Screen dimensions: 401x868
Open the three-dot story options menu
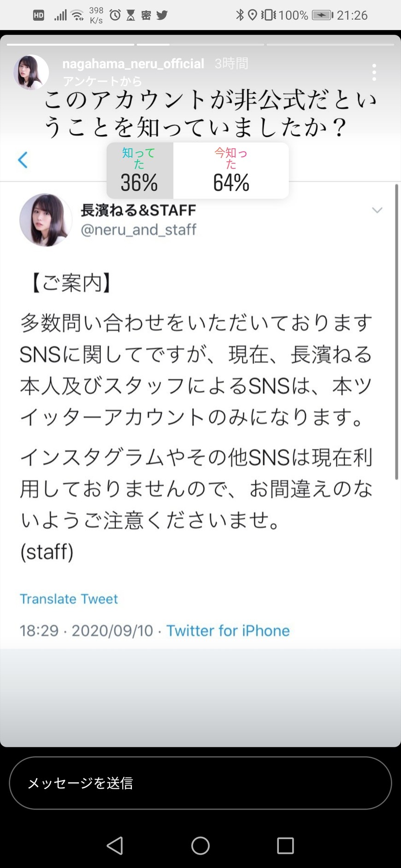pos(374,72)
